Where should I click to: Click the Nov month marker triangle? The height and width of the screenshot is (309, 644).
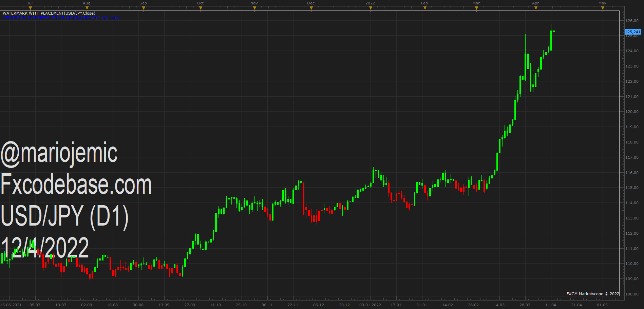255,8
